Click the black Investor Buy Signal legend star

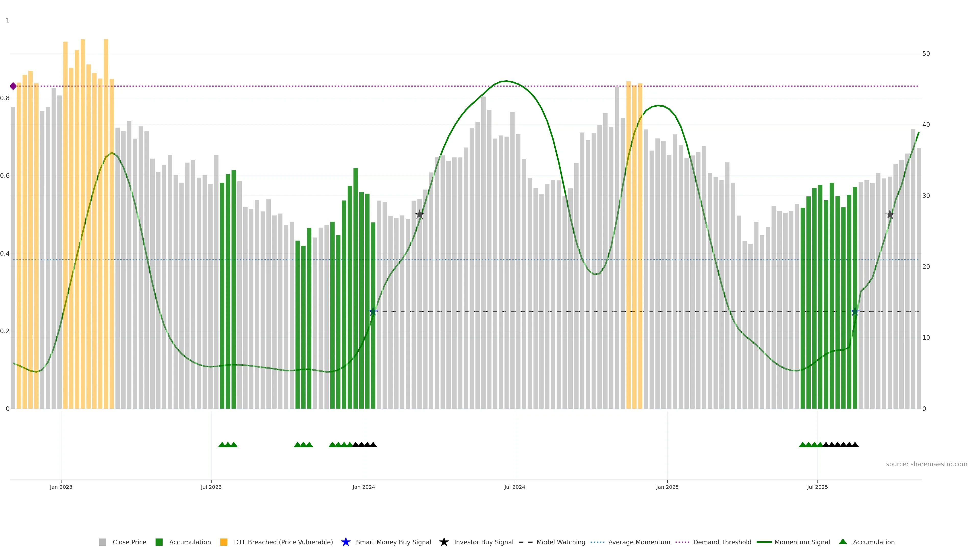[444, 542]
